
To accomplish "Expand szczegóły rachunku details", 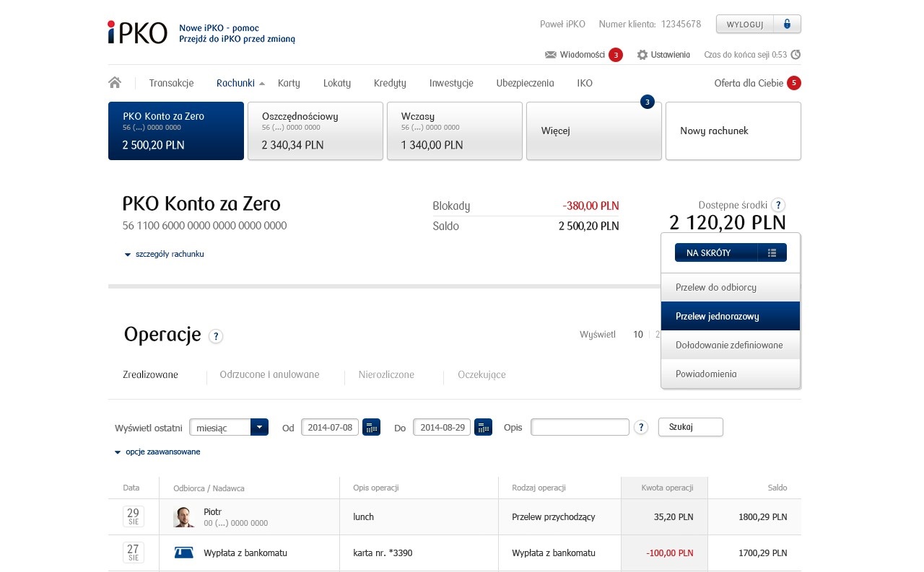I will [x=165, y=254].
